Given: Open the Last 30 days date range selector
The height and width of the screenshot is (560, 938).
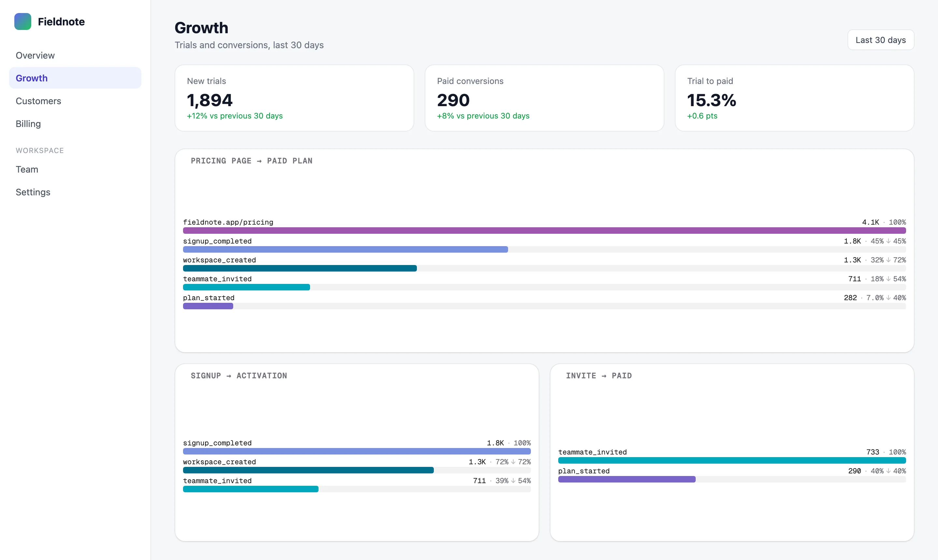Looking at the screenshot, I should click(881, 40).
